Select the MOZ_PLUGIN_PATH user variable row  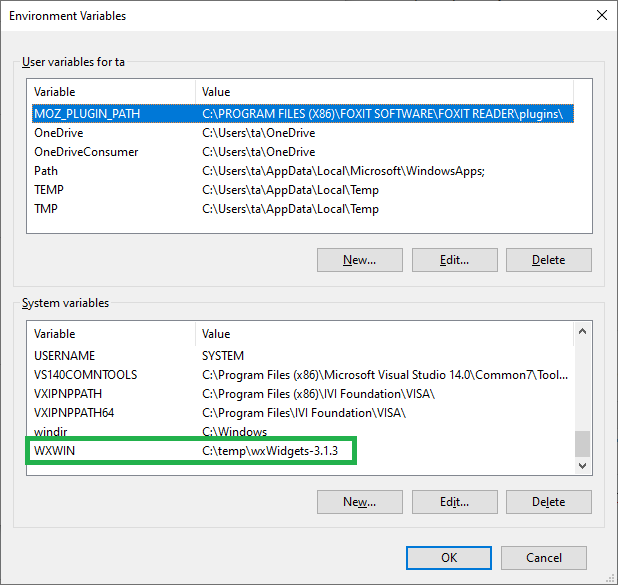point(87,114)
